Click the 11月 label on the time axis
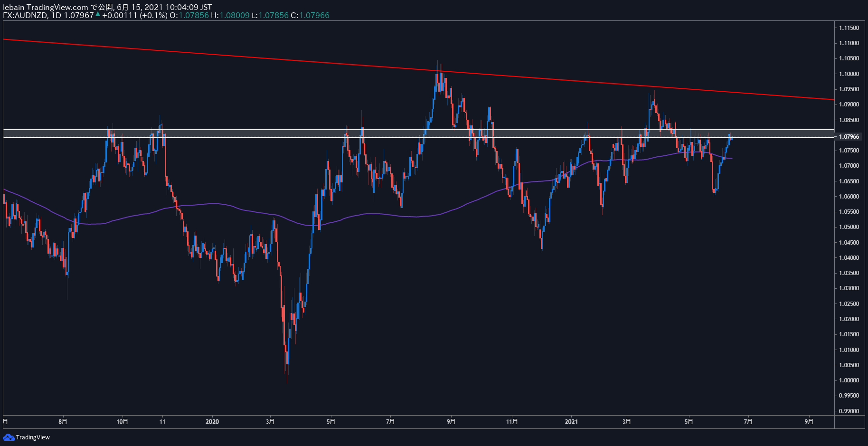The height and width of the screenshot is (446, 868). tap(512, 422)
